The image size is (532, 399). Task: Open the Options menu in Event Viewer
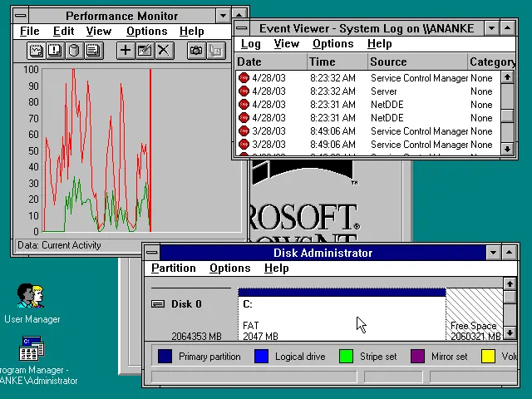(x=332, y=44)
